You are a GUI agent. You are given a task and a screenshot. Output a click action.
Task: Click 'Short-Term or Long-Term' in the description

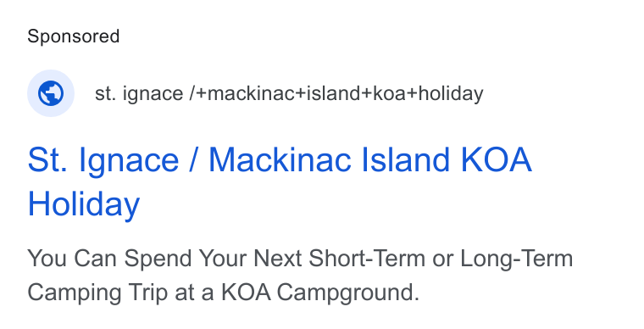(x=441, y=259)
